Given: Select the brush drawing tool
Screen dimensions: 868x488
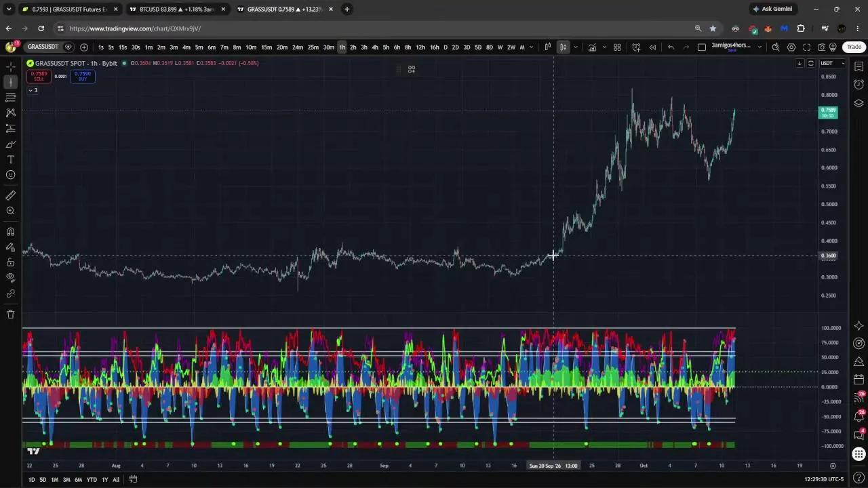Looking at the screenshot, I should (10, 144).
